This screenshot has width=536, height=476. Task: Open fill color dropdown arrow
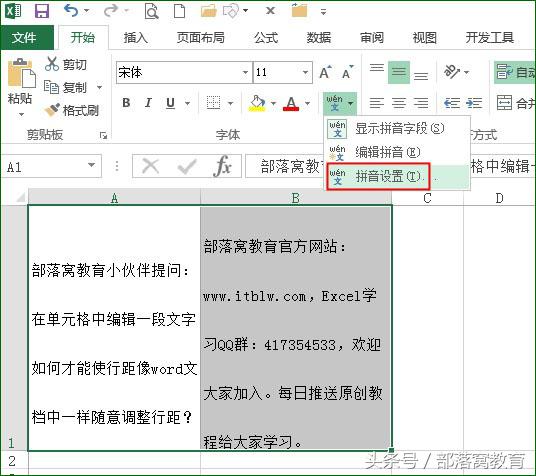273,103
